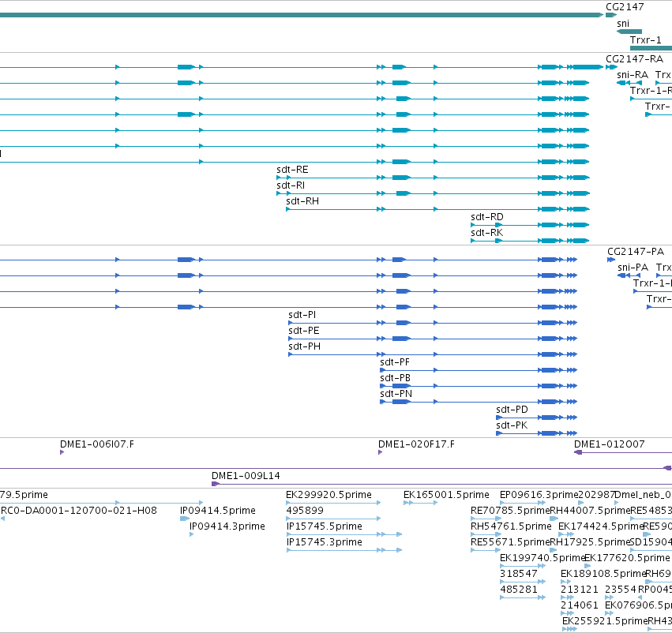Open the sdt-PD protein label

[x=512, y=410]
